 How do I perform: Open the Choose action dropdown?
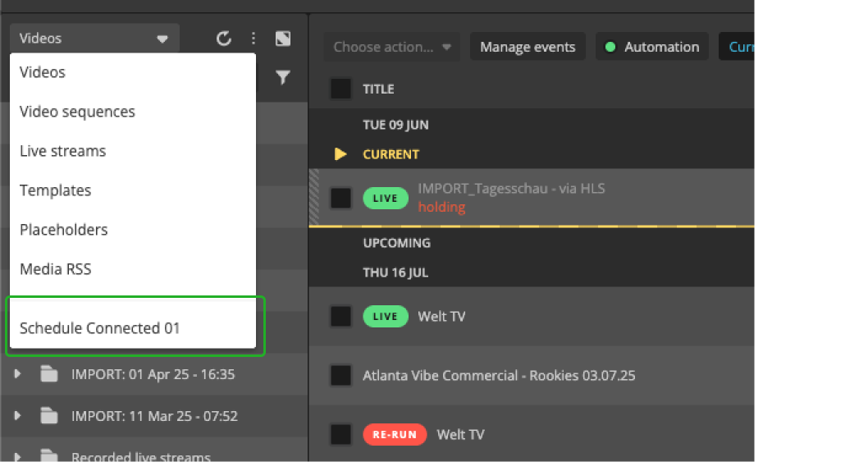pyautogui.click(x=392, y=47)
